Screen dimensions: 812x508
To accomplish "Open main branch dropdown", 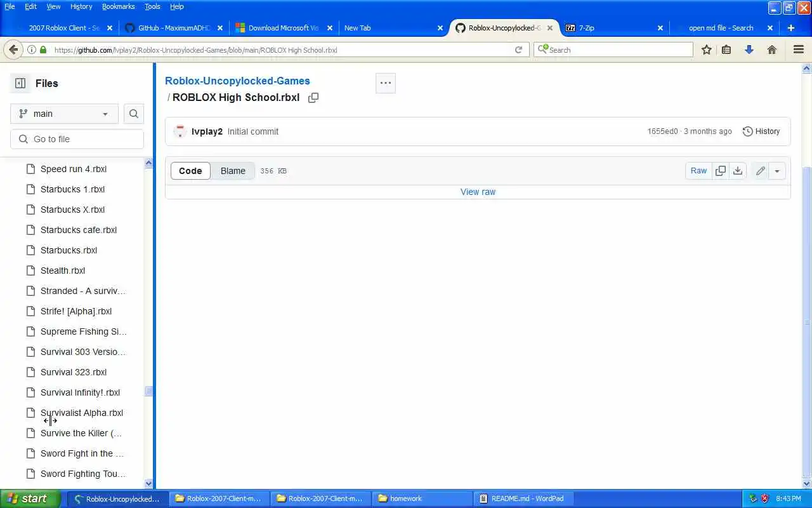I will point(64,114).
